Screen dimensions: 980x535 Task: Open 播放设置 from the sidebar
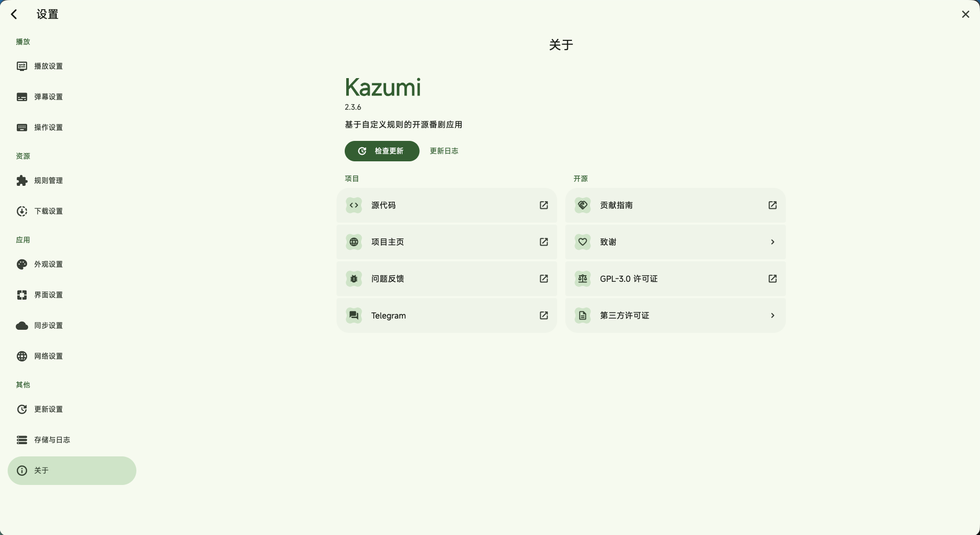coord(72,66)
